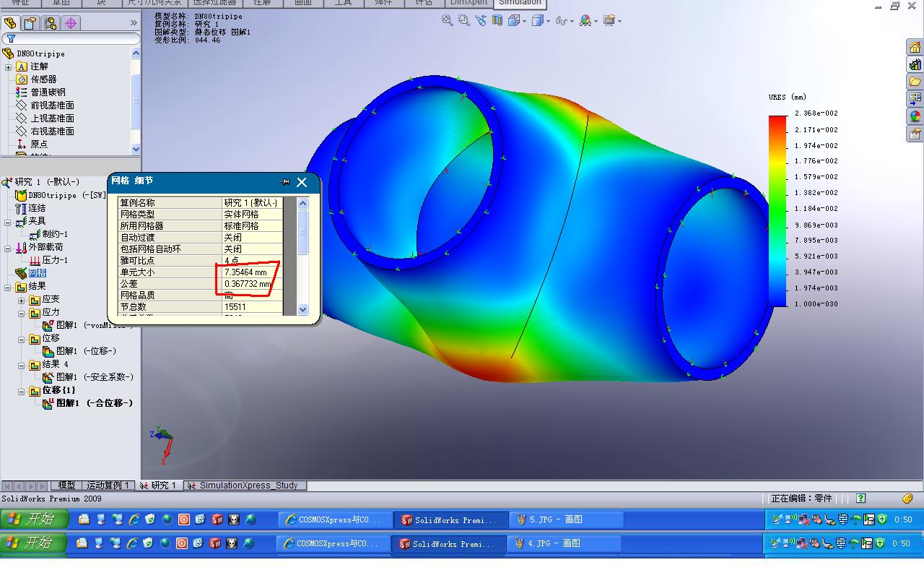Click the help question mark in status bar
This screenshot has width=924, height=578.
click(860, 498)
